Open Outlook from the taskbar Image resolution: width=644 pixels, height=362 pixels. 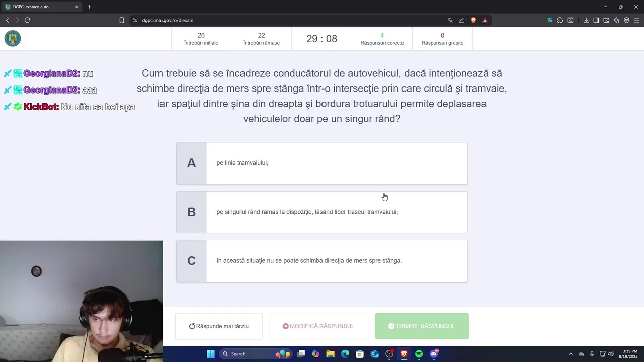(374, 354)
